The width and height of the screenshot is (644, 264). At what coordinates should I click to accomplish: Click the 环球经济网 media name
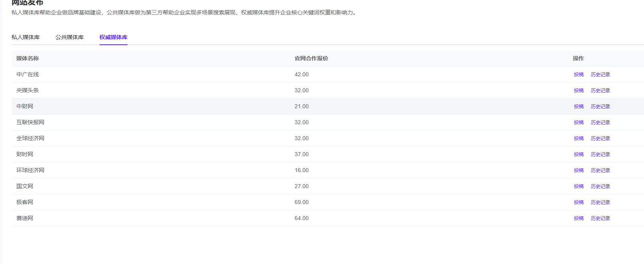pyautogui.click(x=30, y=171)
